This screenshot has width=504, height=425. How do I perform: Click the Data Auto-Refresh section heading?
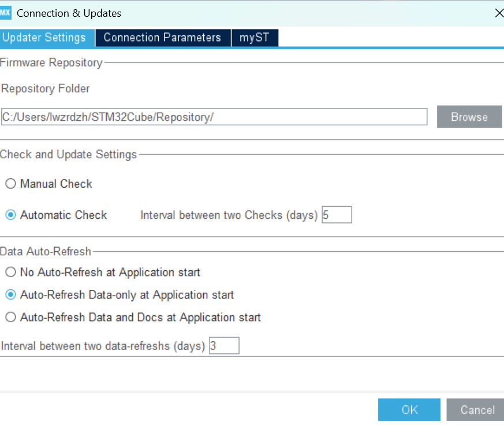pos(46,251)
